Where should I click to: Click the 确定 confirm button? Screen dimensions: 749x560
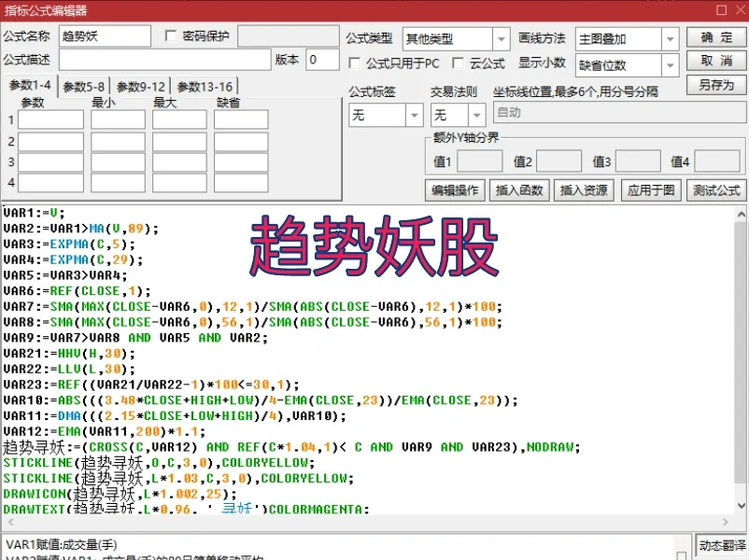[x=716, y=37]
